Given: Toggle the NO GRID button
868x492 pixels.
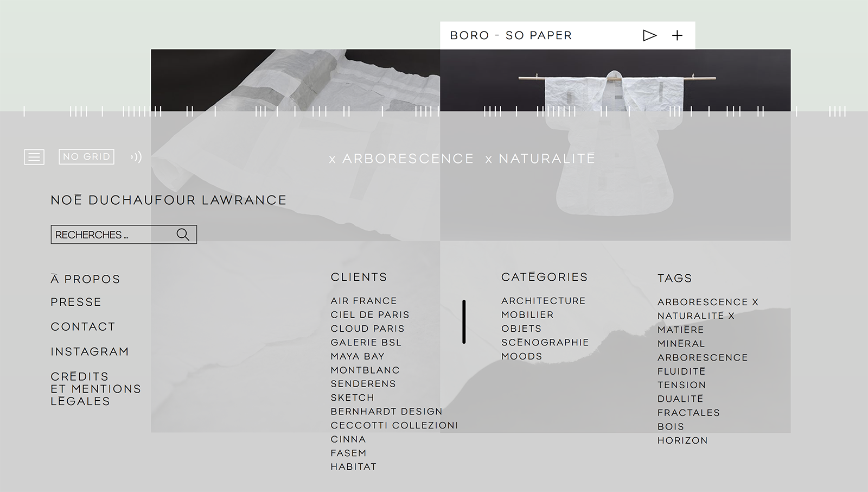Looking at the screenshot, I should [x=86, y=156].
